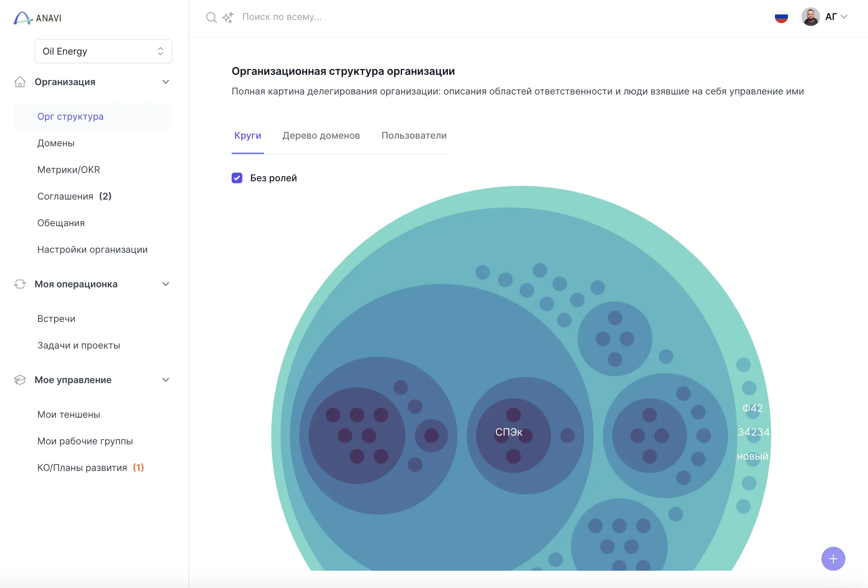Open the Метрики/OKR sidebar link
The width and height of the screenshot is (868, 588).
[x=69, y=170]
